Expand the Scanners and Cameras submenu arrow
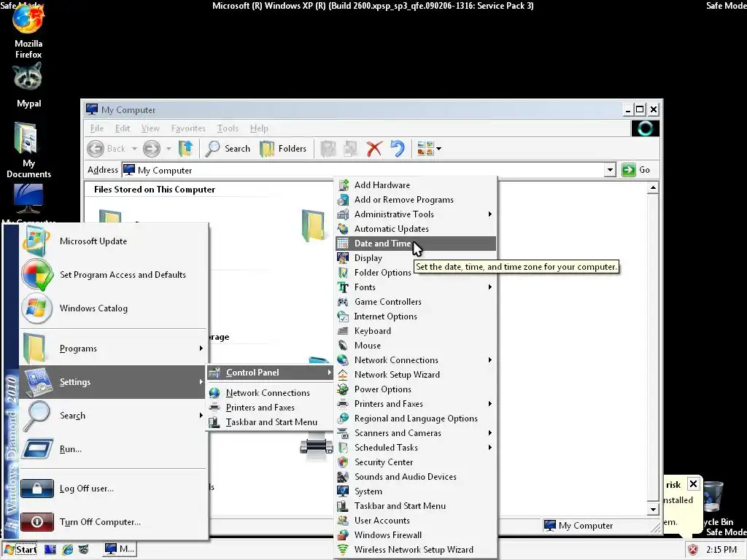 [x=489, y=433]
